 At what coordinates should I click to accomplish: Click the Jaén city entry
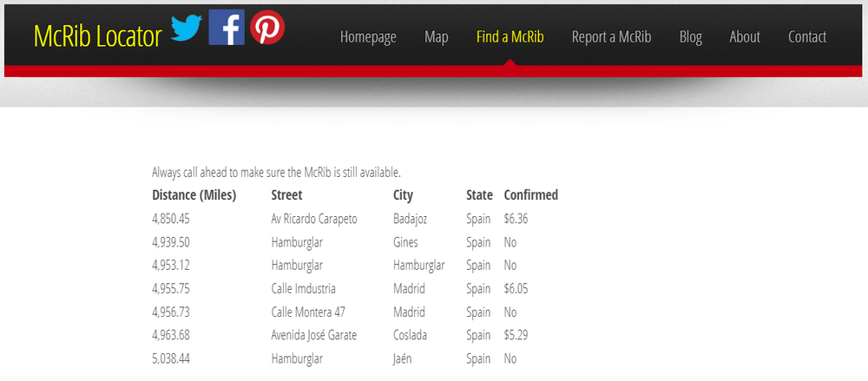[402, 358]
